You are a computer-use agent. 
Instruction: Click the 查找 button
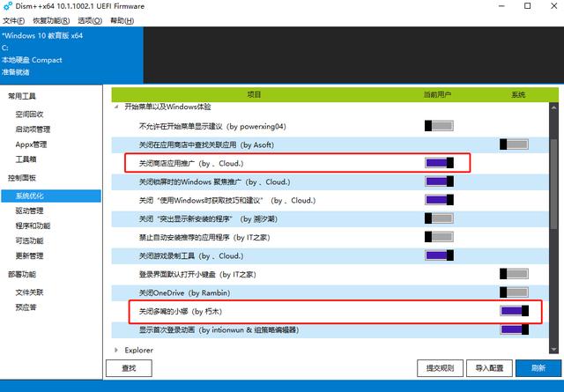129,368
